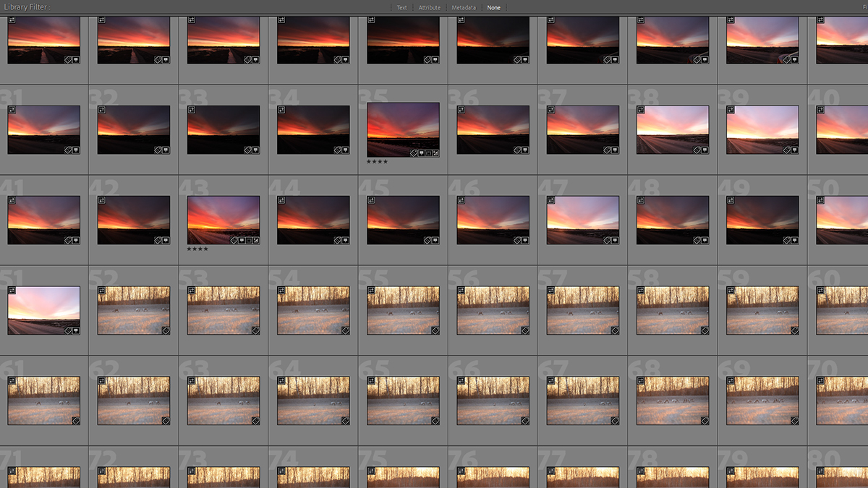The image size is (868, 488).
Task: Switch to the Attribute filter tab
Action: click(x=430, y=8)
